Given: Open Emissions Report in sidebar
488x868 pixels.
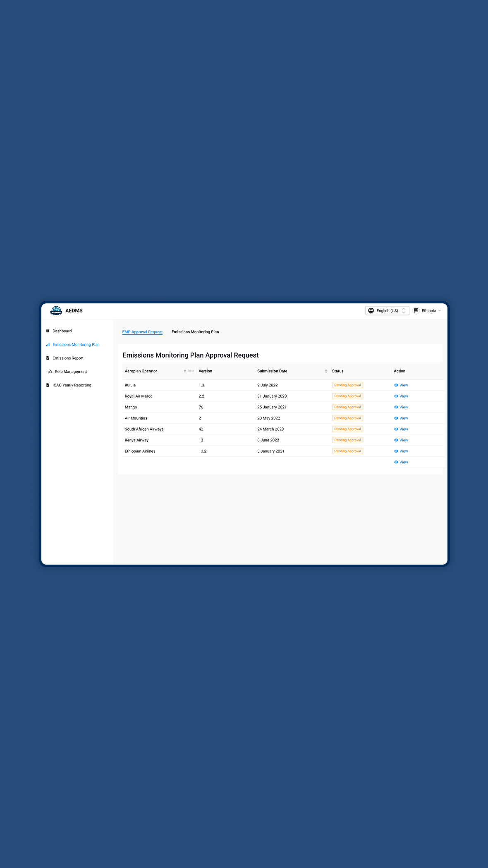Looking at the screenshot, I should click(x=68, y=358).
